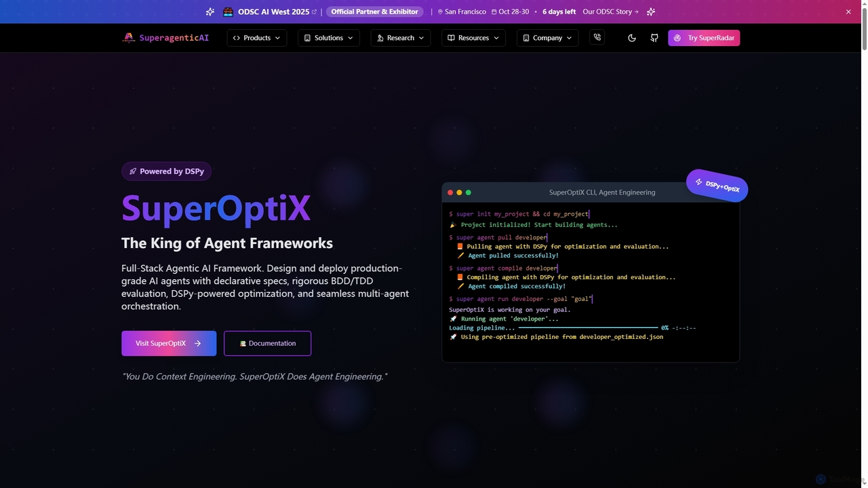Click the 'Powered by DSPy' label text
This screenshot has height=488, width=868.
click(172, 171)
